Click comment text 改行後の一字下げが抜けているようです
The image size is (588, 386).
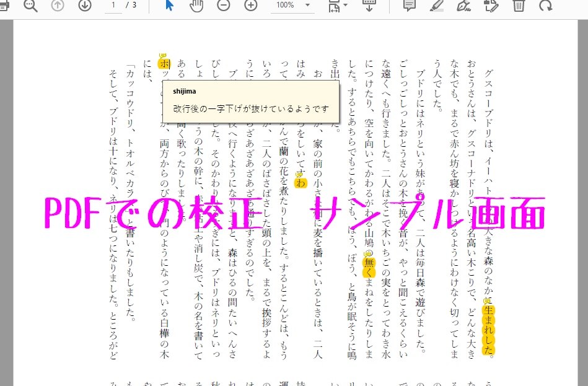(x=251, y=109)
